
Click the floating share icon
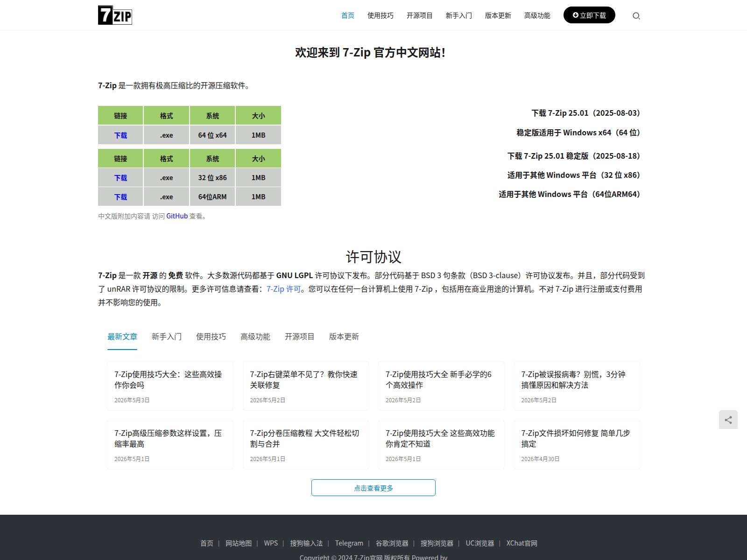click(x=728, y=420)
